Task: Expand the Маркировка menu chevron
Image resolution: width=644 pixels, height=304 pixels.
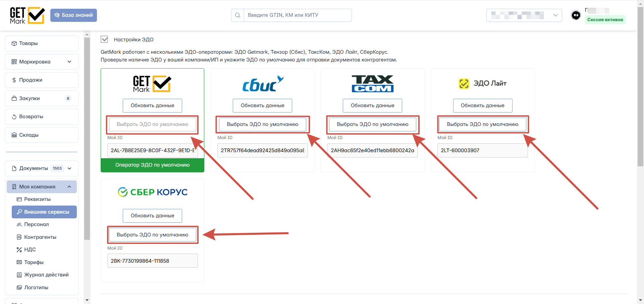Action: tap(69, 61)
